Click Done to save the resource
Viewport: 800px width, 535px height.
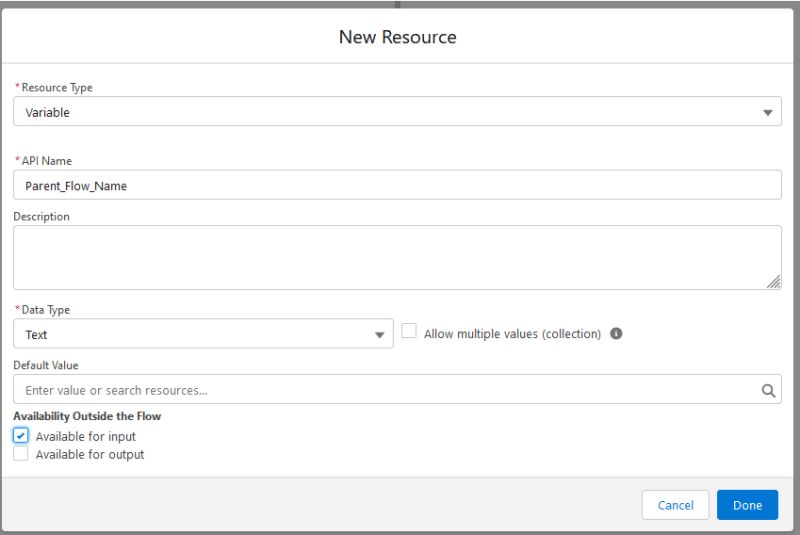tap(747, 505)
